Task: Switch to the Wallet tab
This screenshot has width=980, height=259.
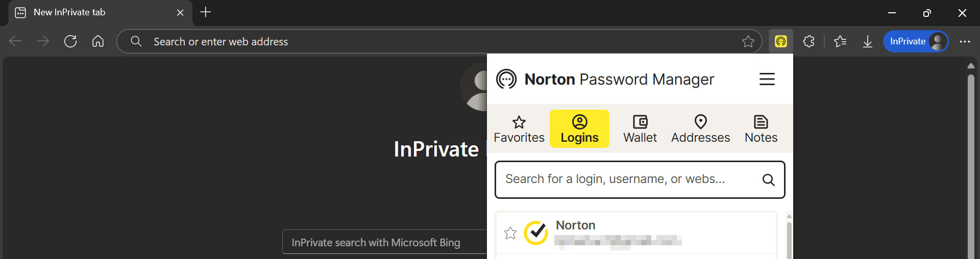Action: click(x=640, y=129)
